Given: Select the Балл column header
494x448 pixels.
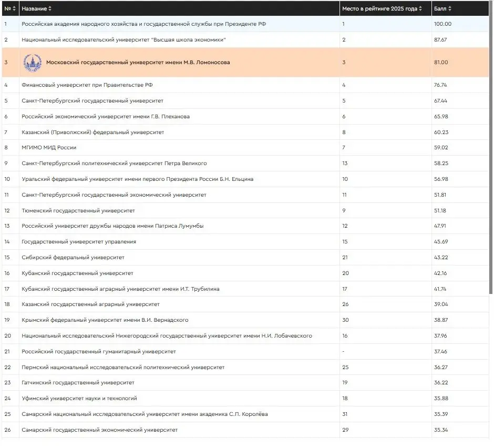Looking at the screenshot, I should pyautogui.click(x=460, y=8).
